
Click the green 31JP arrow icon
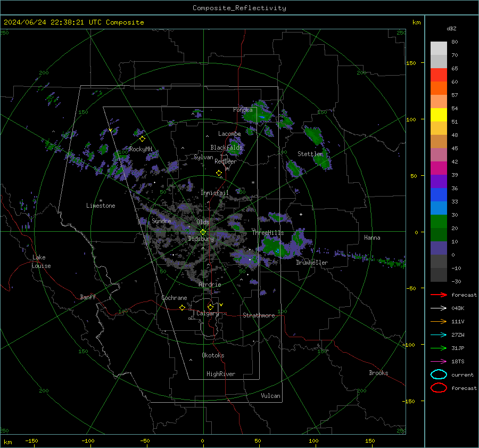click(439, 348)
